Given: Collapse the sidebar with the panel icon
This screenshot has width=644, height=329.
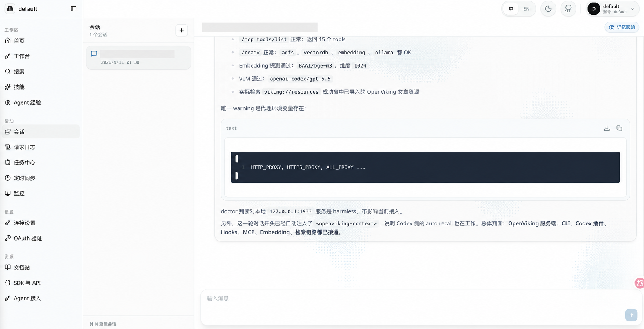Looking at the screenshot, I should click(73, 9).
